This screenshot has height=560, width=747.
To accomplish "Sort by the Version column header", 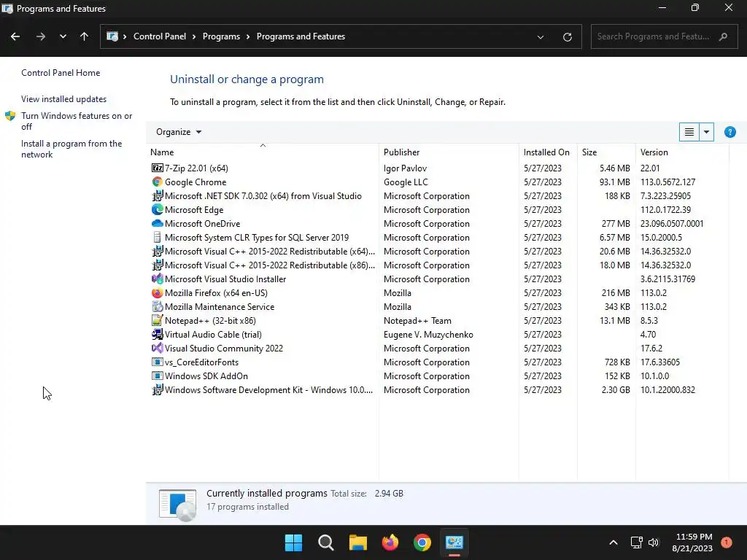I will tap(682, 152).
